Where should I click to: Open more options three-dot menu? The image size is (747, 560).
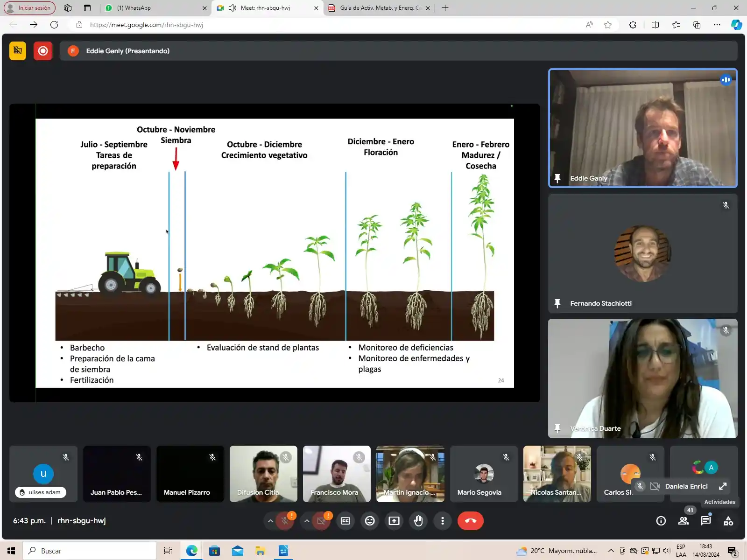tap(443, 521)
